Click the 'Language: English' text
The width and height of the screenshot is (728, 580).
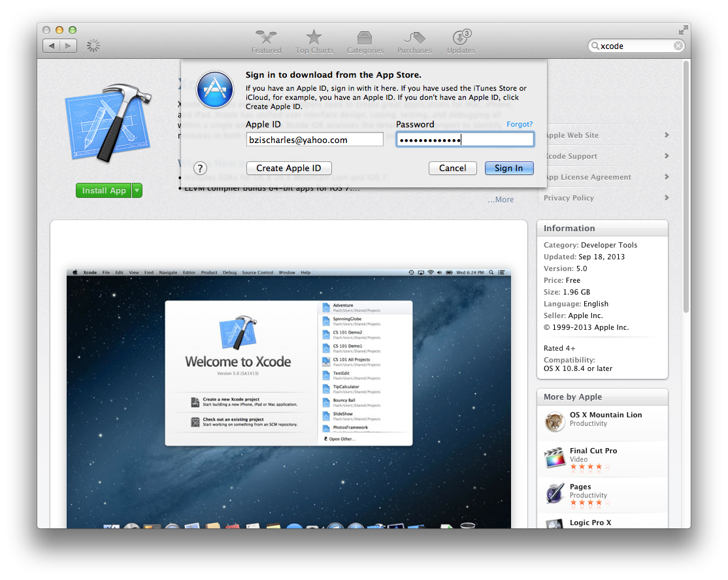[x=576, y=304]
